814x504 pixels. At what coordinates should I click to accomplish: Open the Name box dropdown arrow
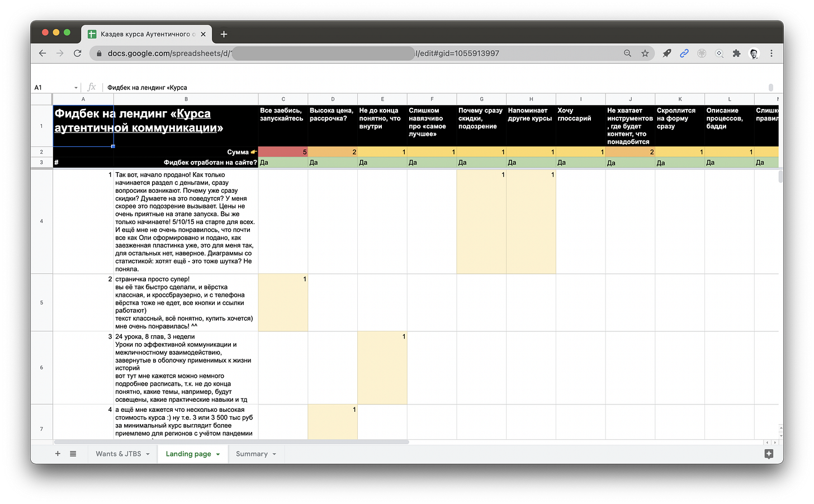pyautogui.click(x=76, y=88)
